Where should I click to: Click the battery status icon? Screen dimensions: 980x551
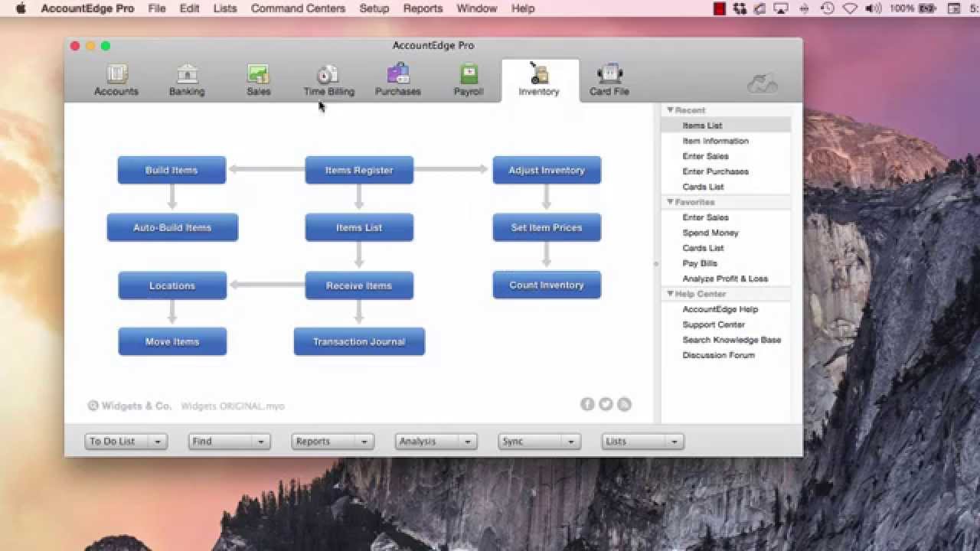[x=926, y=8]
